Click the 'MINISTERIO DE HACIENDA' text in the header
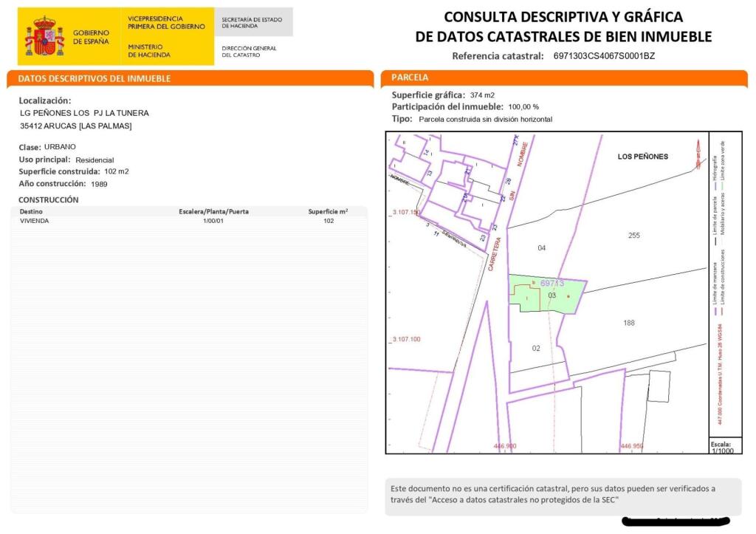 click(x=149, y=51)
